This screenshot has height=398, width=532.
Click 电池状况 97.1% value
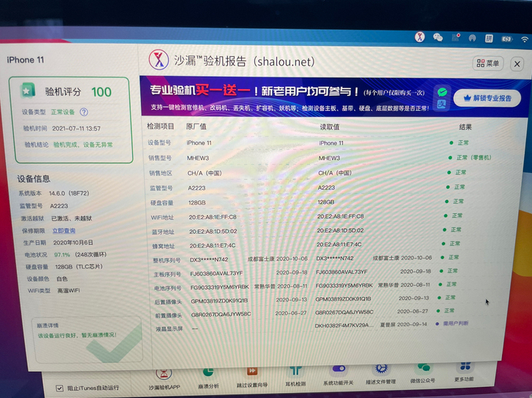pos(62,255)
